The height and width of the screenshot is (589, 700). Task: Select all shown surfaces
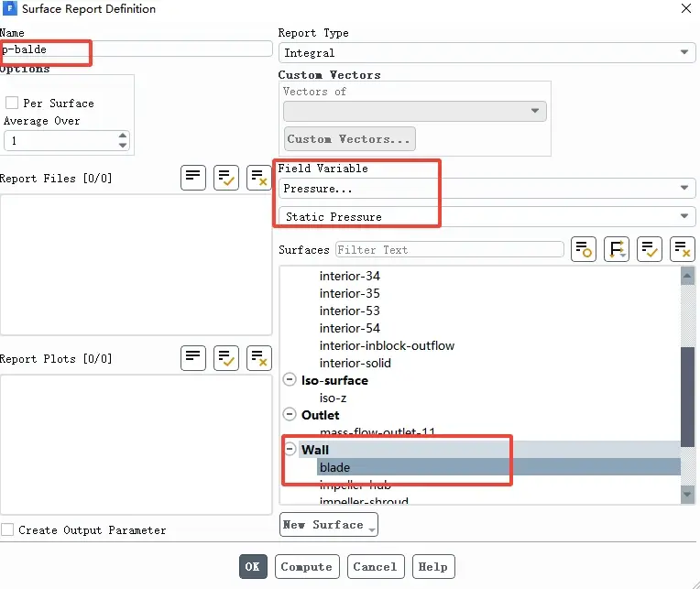pyautogui.click(x=650, y=249)
